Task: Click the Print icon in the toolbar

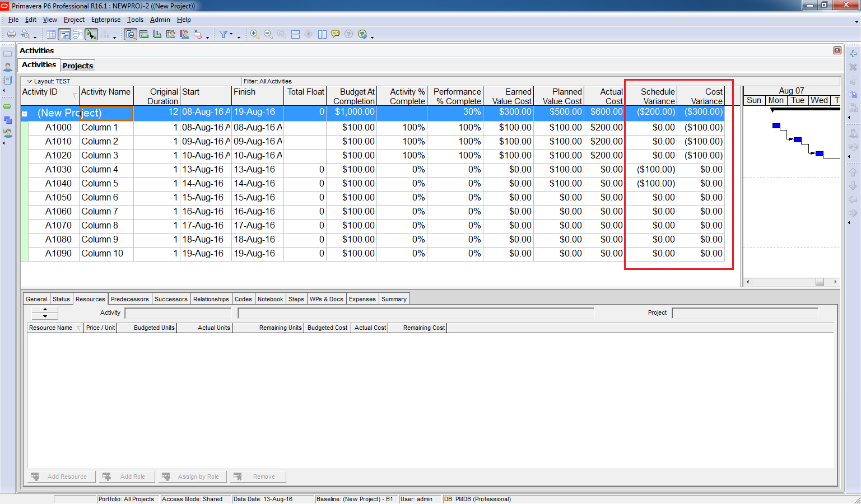Action: click(11, 34)
